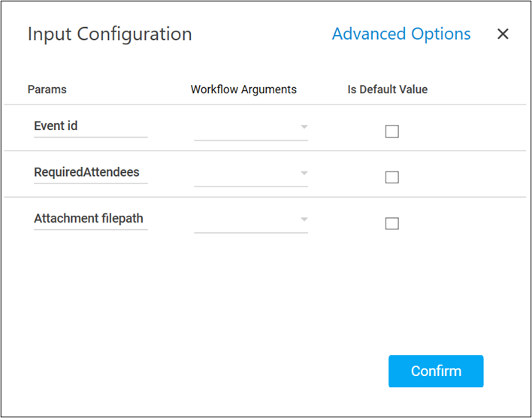Enable Is Default Value for Event id
Viewport: 532px width, 418px height.
point(391,132)
